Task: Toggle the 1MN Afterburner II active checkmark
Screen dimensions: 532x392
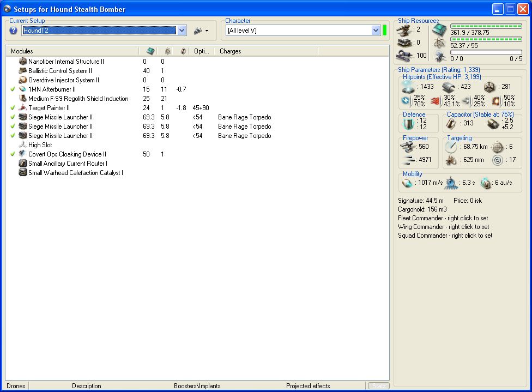Action: pyautogui.click(x=13, y=89)
